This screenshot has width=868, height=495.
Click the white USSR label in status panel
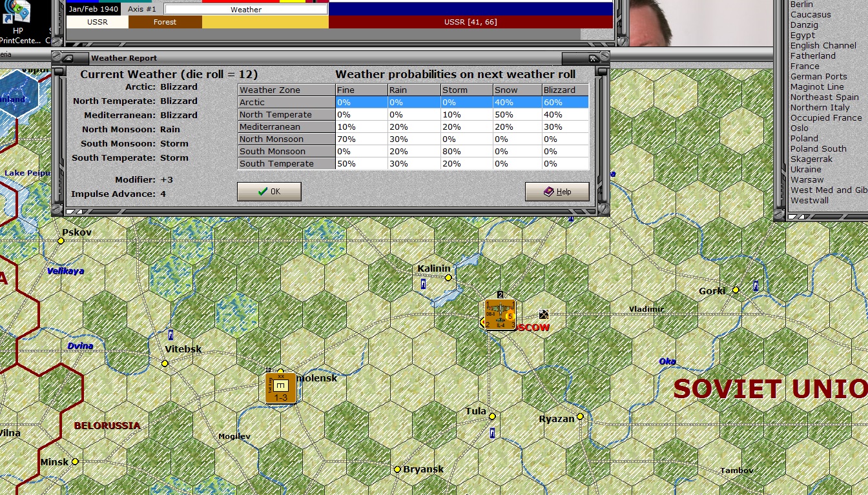tap(98, 22)
